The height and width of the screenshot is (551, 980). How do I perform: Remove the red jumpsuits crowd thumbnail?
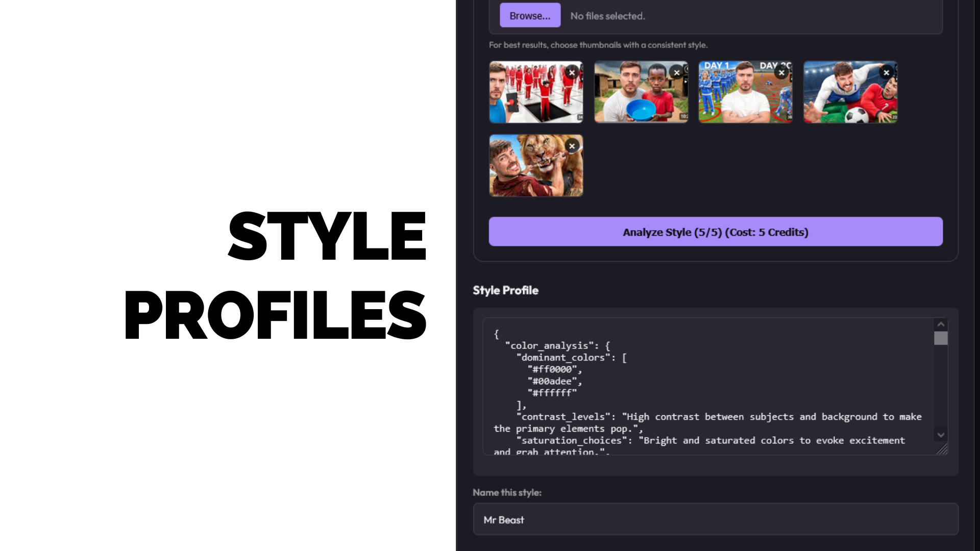(572, 72)
